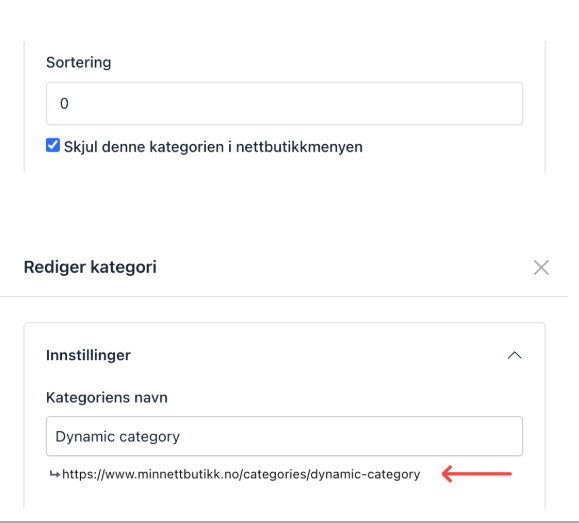The height and width of the screenshot is (523, 579).
Task: Click the Rediger kategori heading
Action: [x=90, y=267]
